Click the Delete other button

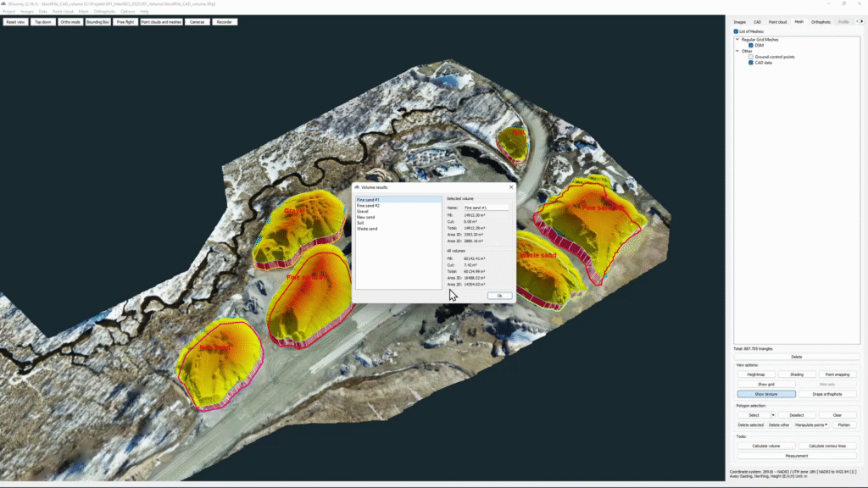779,425
